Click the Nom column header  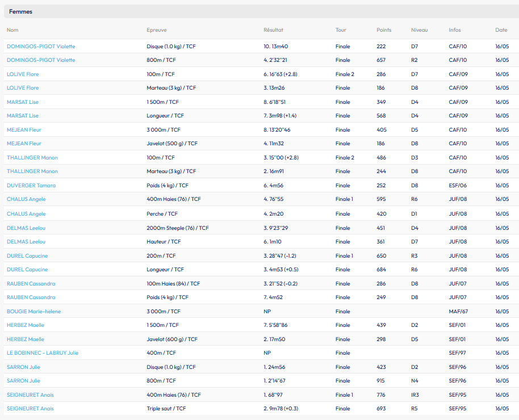12,30
